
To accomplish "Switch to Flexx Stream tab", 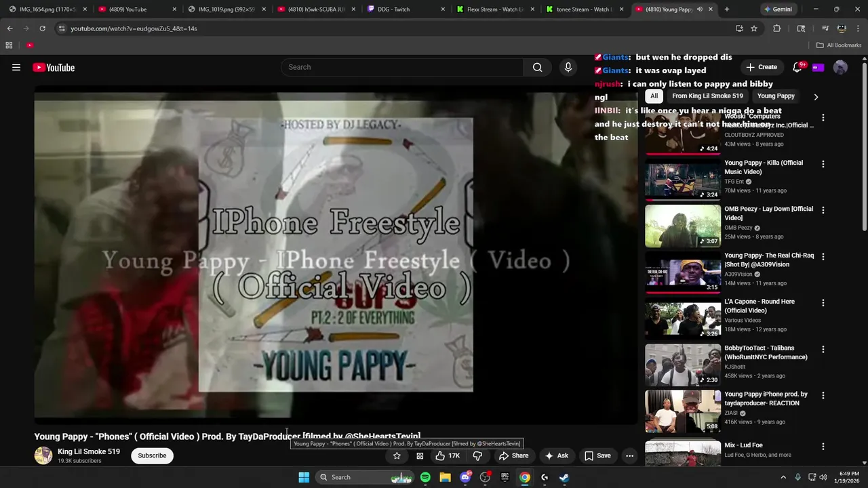I will coord(494,9).
